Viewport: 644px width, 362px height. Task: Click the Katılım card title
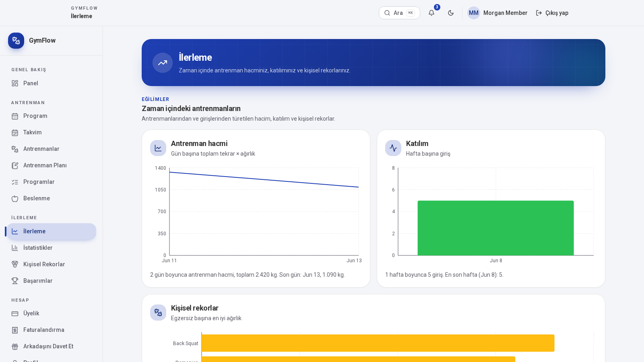[x=417, y=144]
